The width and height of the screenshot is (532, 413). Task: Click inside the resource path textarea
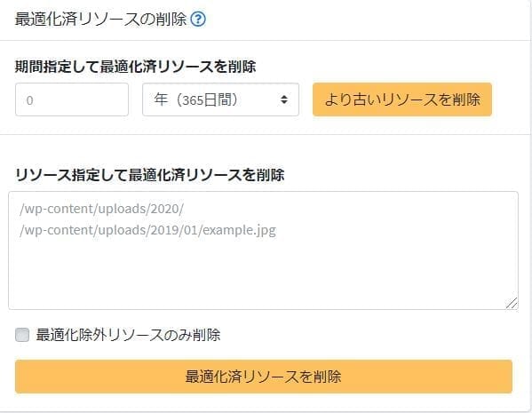[263, 250]
